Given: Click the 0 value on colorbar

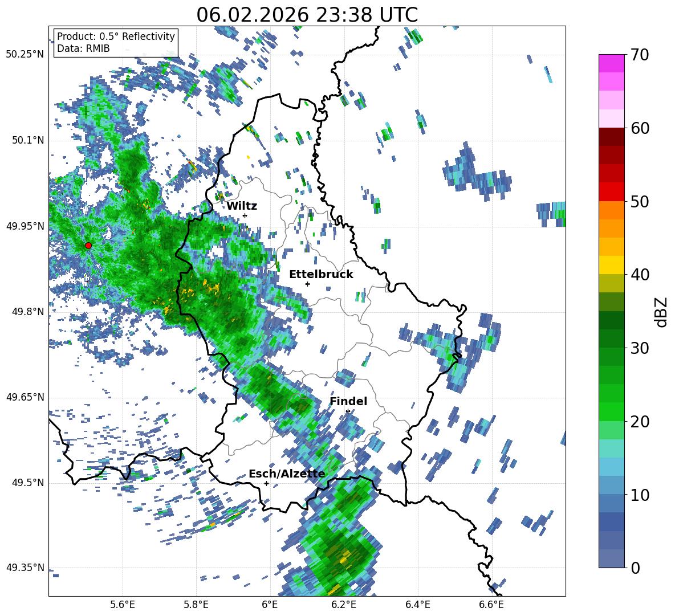Looking at the screenshot, I should point(635,568).
